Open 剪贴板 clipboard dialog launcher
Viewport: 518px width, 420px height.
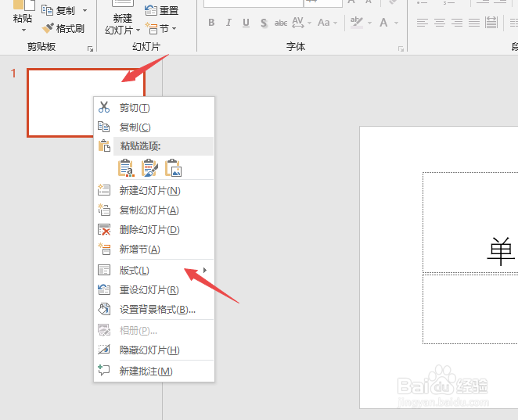point(90,48)
